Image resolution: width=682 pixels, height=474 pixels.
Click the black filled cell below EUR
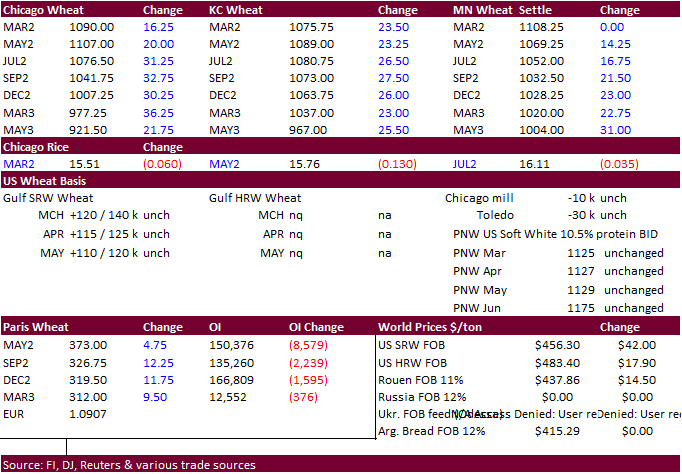coord(33,431)
